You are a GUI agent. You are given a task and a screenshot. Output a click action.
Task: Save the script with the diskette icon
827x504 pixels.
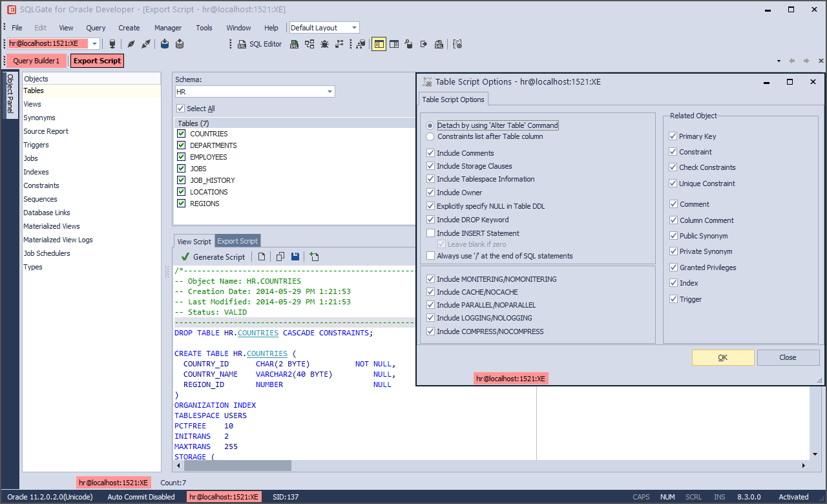[x=295, y=257]
